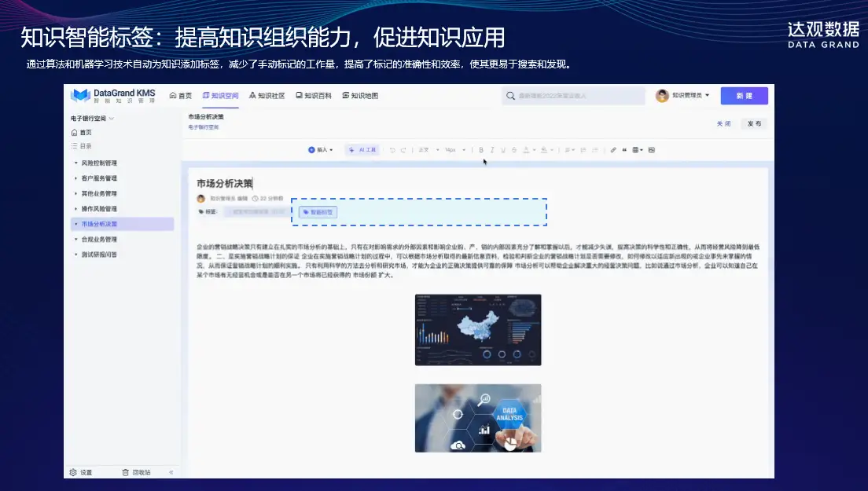The height and width of the screenshot is (491, 868).
Task: Toggle underline formatting in the editor toolbar
Action: 503,150
